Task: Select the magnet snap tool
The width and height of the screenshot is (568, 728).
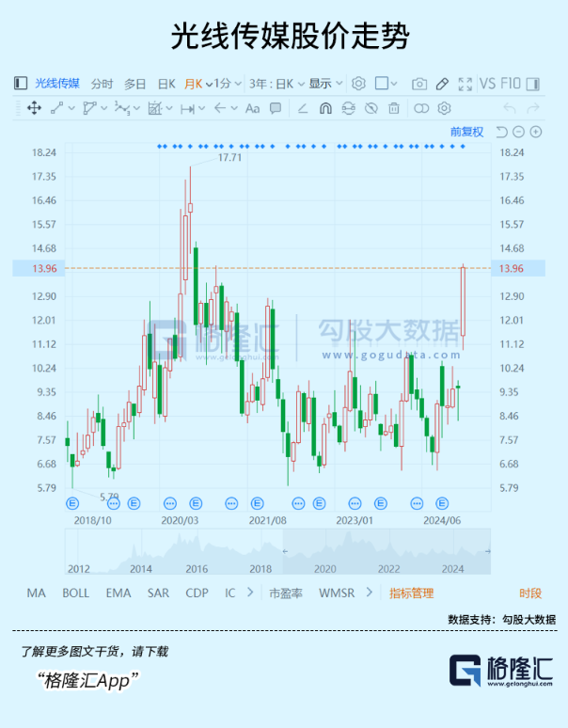Action: [325, 108]
